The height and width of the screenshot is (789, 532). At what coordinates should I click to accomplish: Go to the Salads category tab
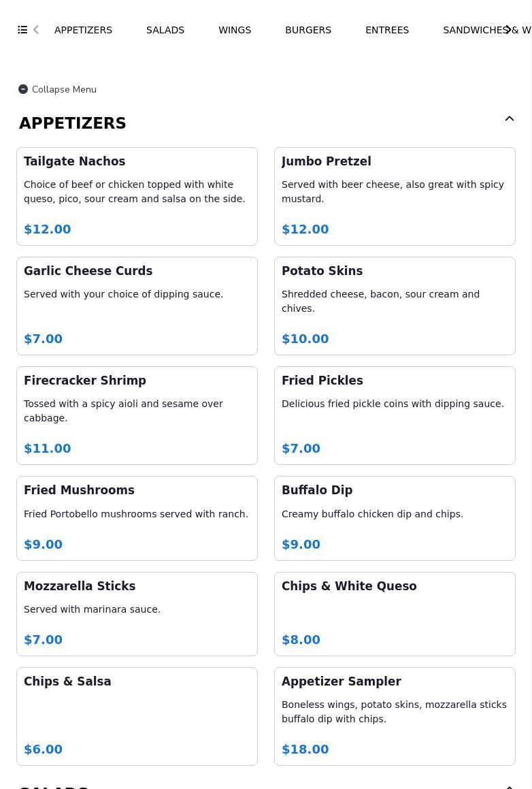165,30
